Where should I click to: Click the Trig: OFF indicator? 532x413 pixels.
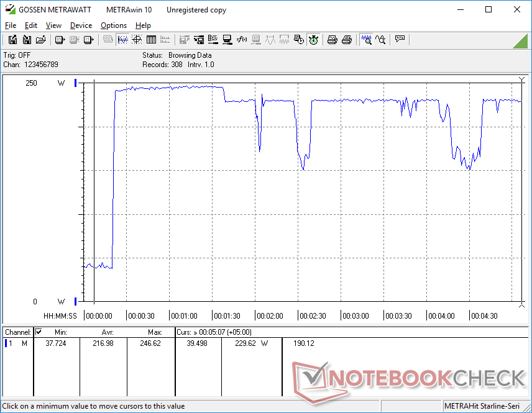pyautogui.click(x=17, y=55)
